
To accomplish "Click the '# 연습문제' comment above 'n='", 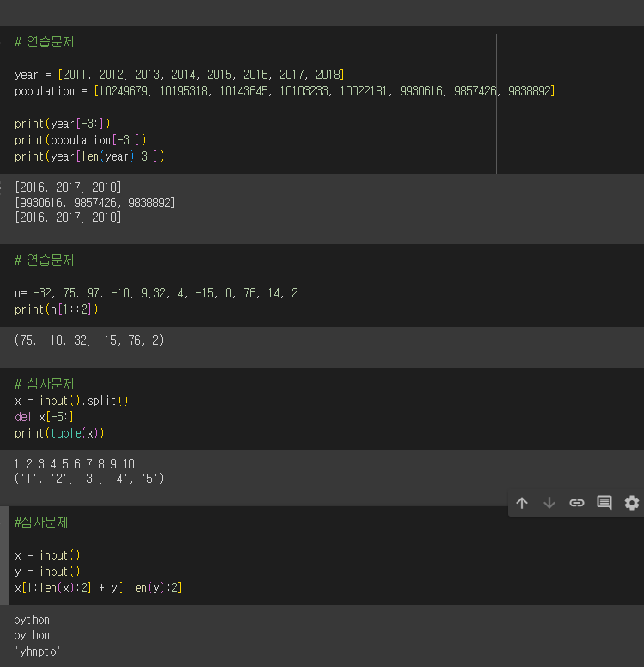I will click(44, 260).
